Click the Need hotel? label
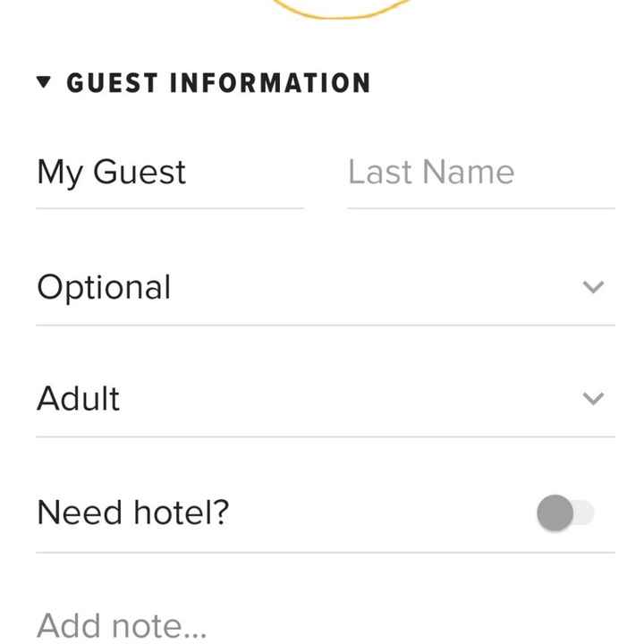This screenshot has height=644, width=644. point(133,513)
